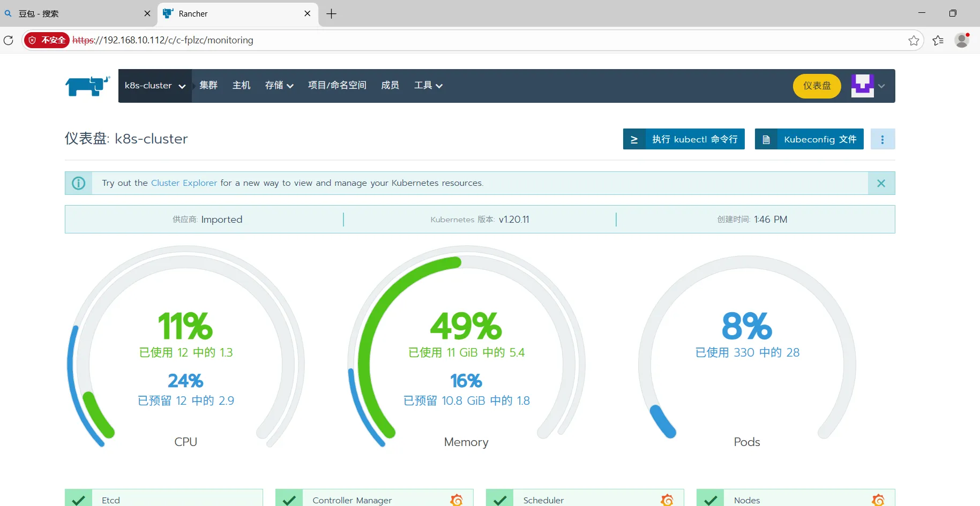Screen dimensions: 980x506
Task: Select the Nodes component label
Action: coord(747,500)
